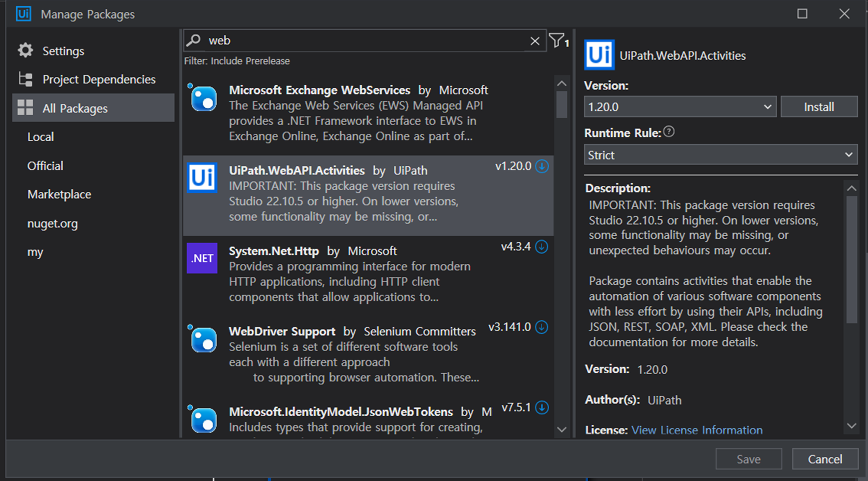This screenshot has width=868, height=481.
Task: Maximize the Manage Packages window
Action: pos(802,14)
